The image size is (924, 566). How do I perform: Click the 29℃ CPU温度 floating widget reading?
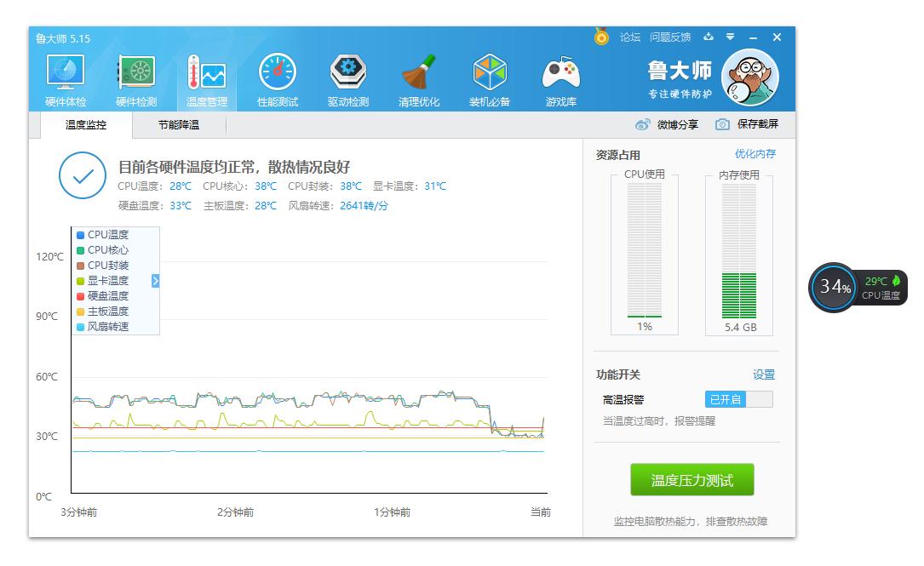click(881, 288)
